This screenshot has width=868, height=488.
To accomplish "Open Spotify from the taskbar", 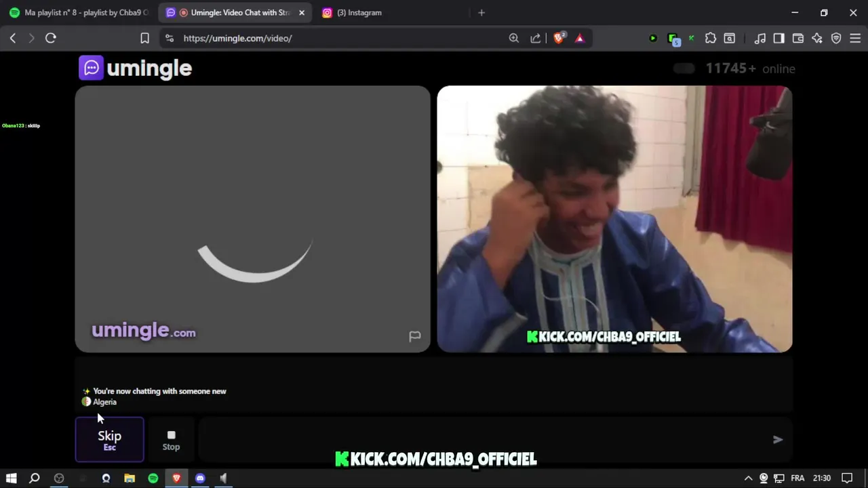I will tap(153, 479).
